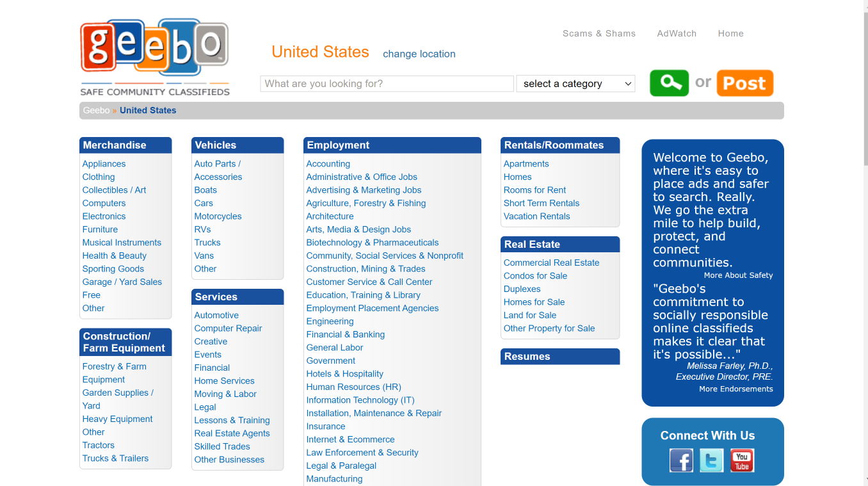868x486 pixels.
Task: Focus the What are you looking for field
Action: pos(387,84)
